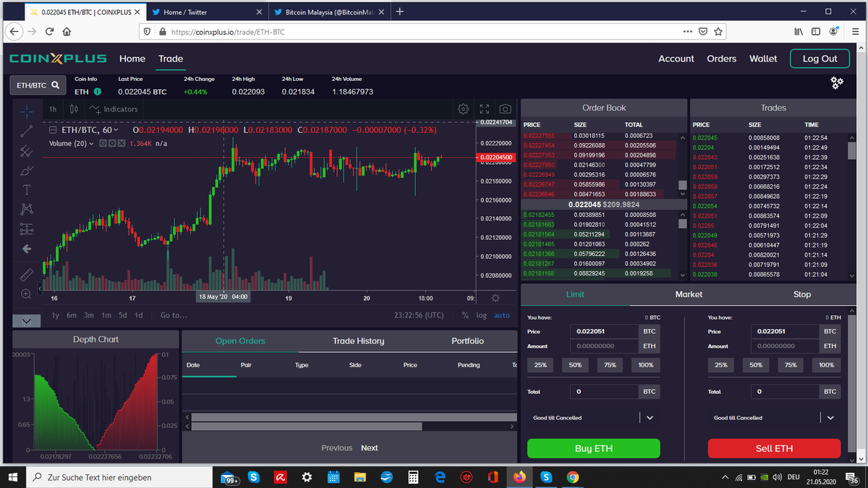Click Next in open orders pagination
The image size is (868, 488).
370,448
